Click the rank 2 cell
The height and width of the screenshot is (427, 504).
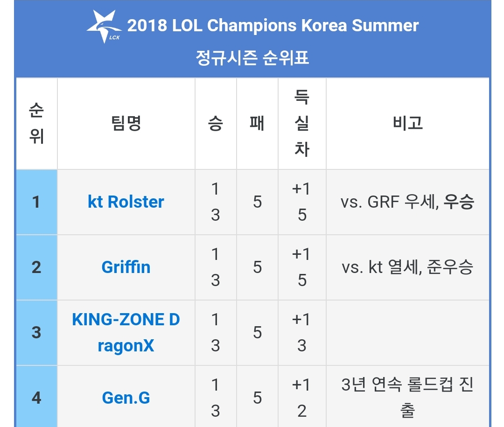tap(37, 267)
